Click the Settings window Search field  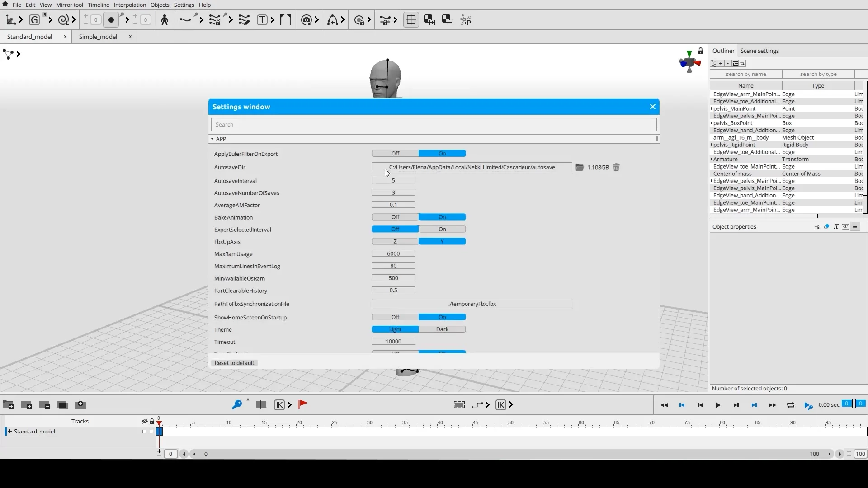point(434,125)
